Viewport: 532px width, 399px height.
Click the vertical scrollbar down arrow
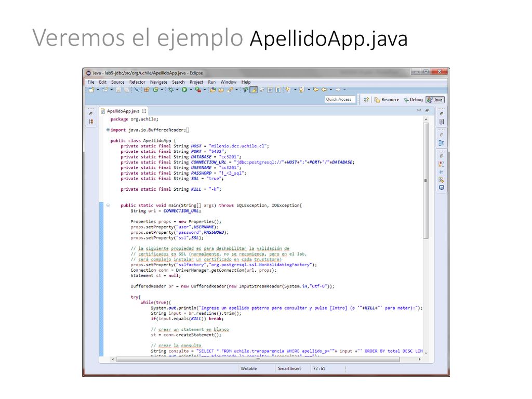pyautogui.click(x=426, y=353)
